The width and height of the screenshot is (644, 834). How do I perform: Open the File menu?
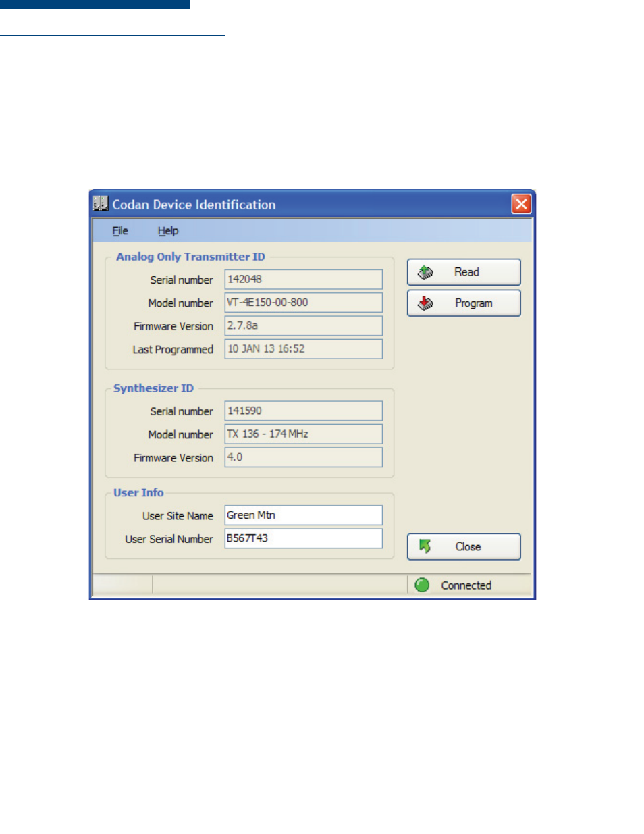pyautogui.click(x=120, y=231)
